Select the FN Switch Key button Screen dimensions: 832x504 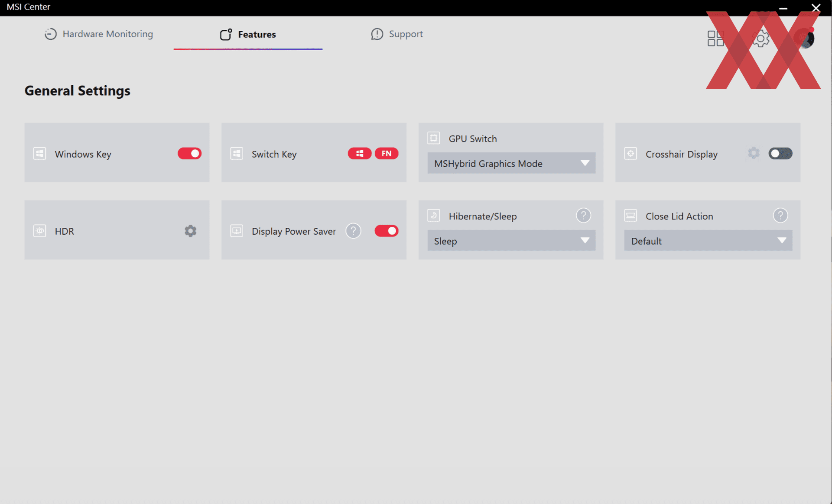387,153
